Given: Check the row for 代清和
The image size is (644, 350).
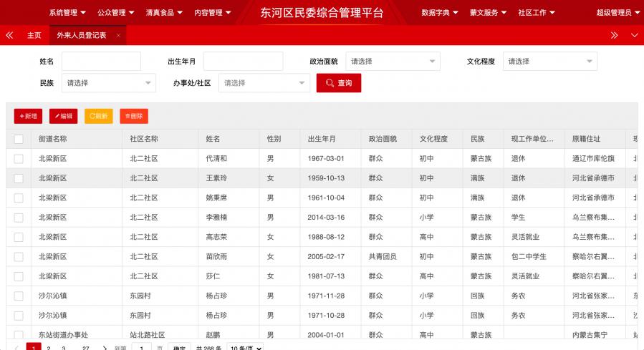Looking at the screenshot, I should (19, 158).
